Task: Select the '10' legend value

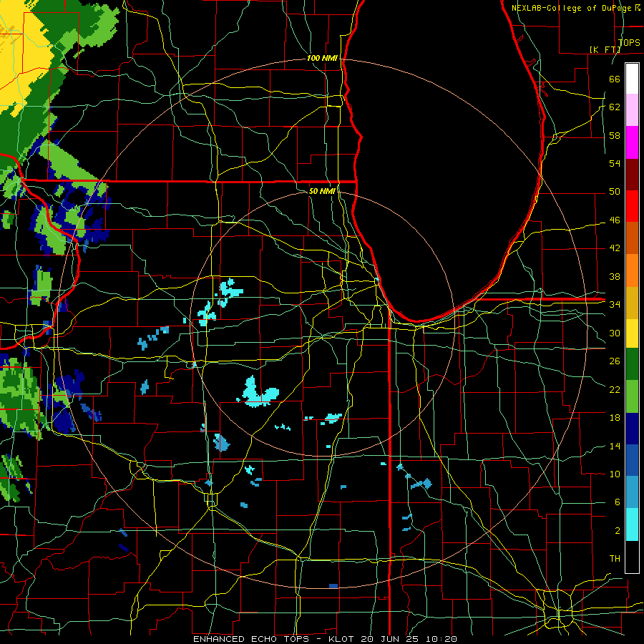Action: (x=615, y=474)
